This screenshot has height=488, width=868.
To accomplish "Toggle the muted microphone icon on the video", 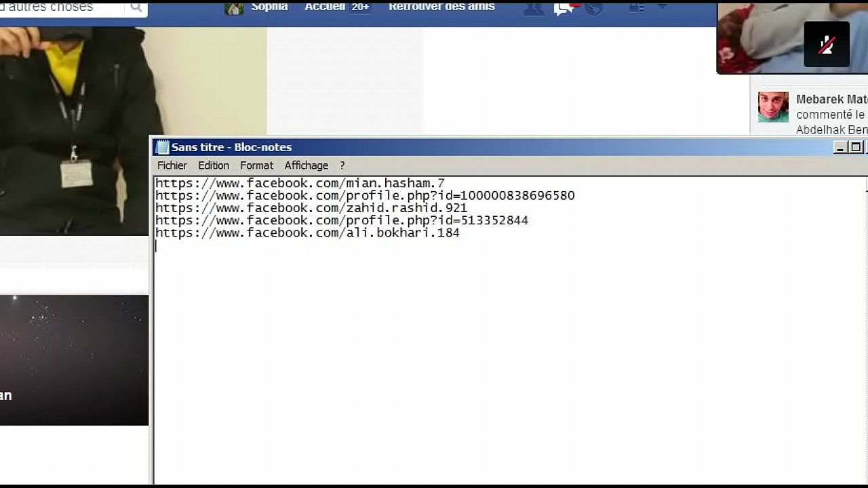I will pyautogui.click(x=826, y=45).
